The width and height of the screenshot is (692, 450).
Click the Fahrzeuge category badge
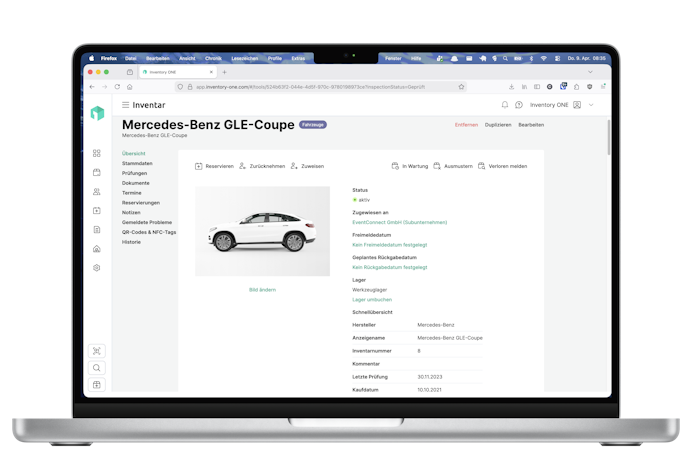pos(313,125)
